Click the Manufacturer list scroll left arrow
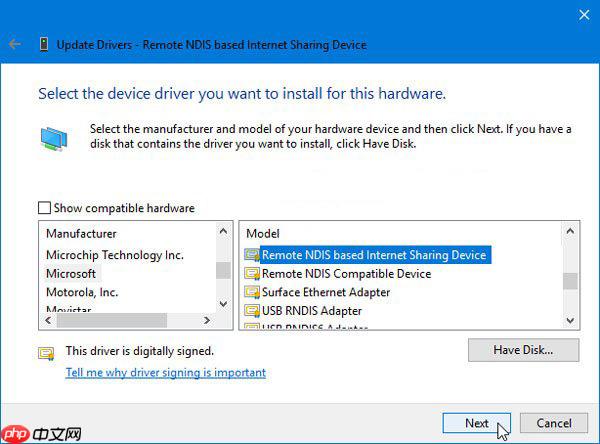 coord(48,320)
